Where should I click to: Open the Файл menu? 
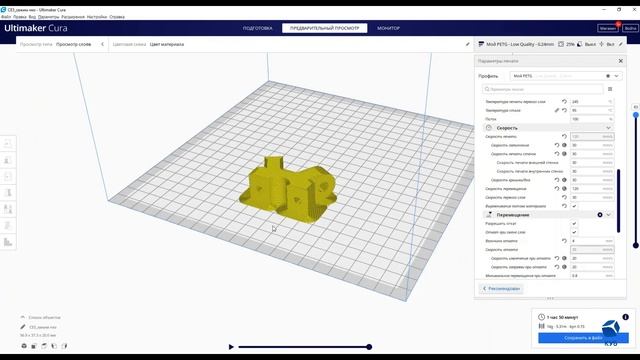click(x=6, y=17)
